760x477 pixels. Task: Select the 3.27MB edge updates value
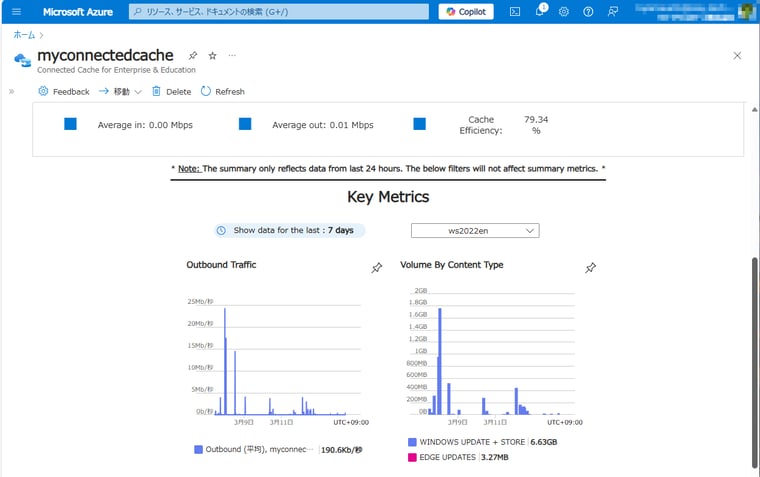495,457
